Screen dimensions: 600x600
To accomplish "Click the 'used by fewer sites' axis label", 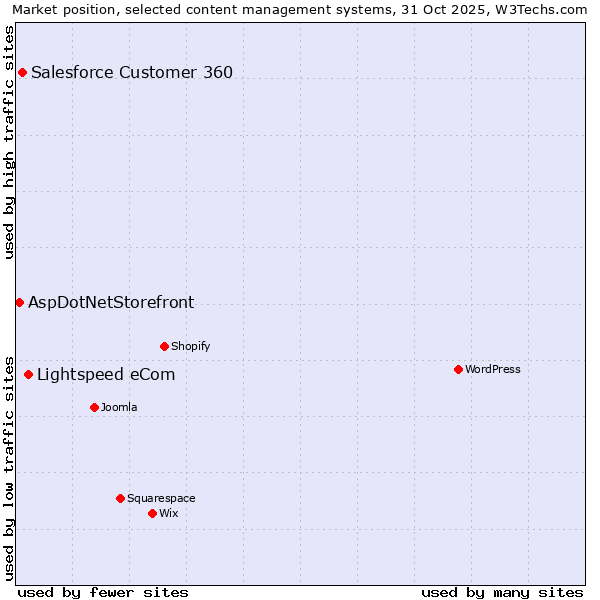I will pos(103,592).
